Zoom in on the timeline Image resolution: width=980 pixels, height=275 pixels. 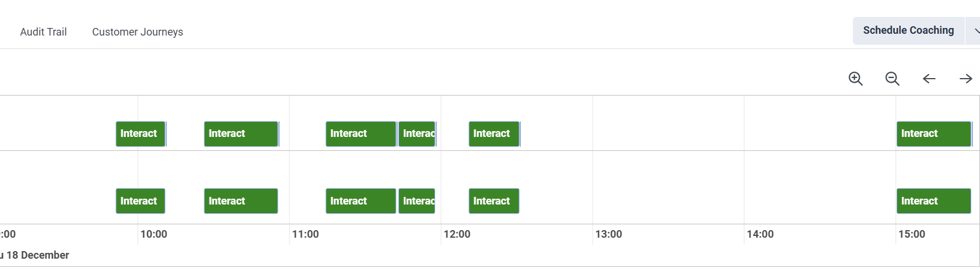(x=855, y=79)
